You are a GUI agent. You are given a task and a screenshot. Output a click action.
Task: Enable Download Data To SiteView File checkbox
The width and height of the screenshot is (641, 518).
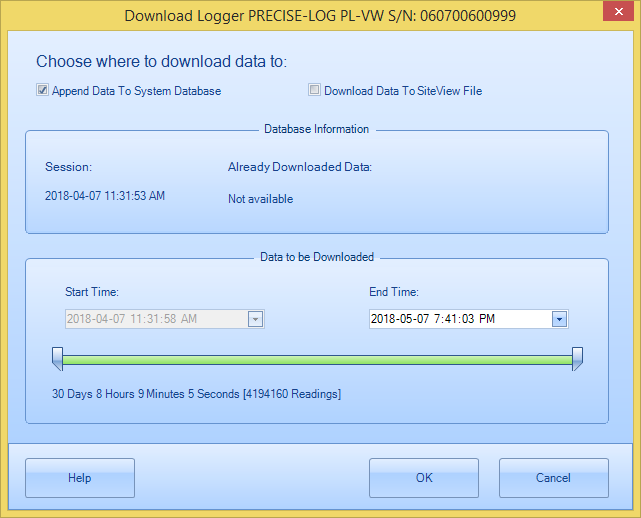315,91
